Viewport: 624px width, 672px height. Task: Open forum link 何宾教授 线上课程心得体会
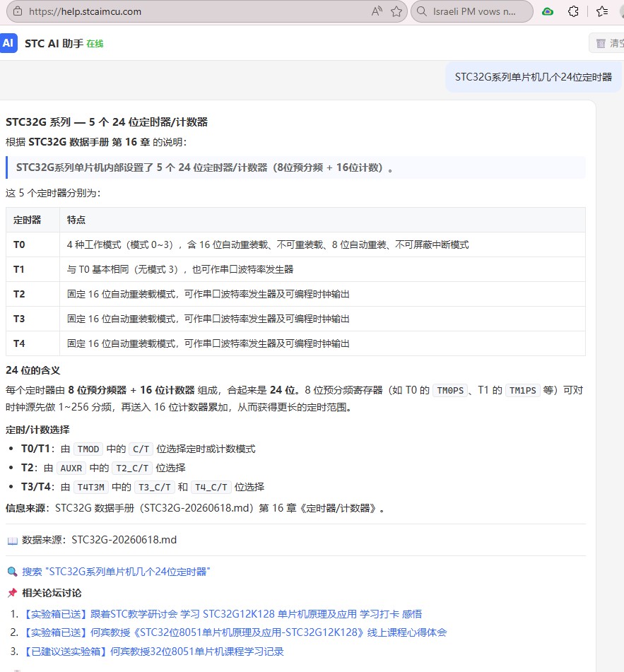coord(234,632)
